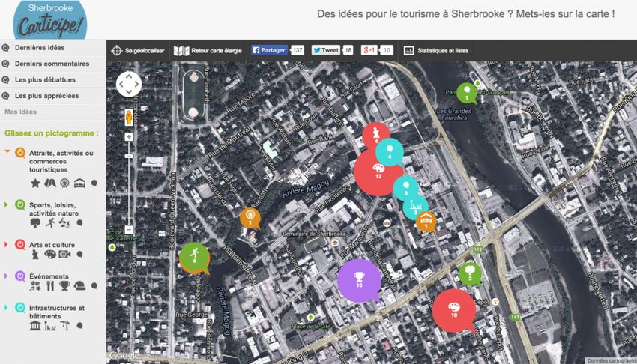Open the purple trophy marker with 10

pyautogui.click(x=360, y=280)
